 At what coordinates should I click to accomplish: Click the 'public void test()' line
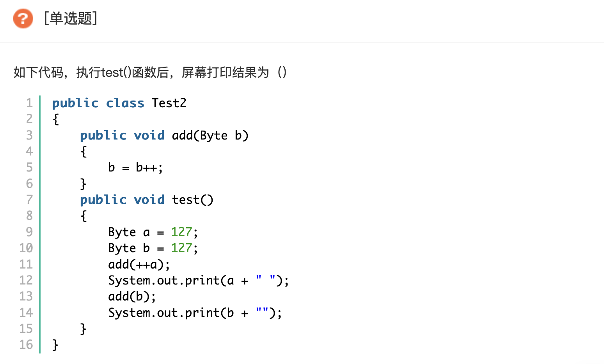(147, 200)
